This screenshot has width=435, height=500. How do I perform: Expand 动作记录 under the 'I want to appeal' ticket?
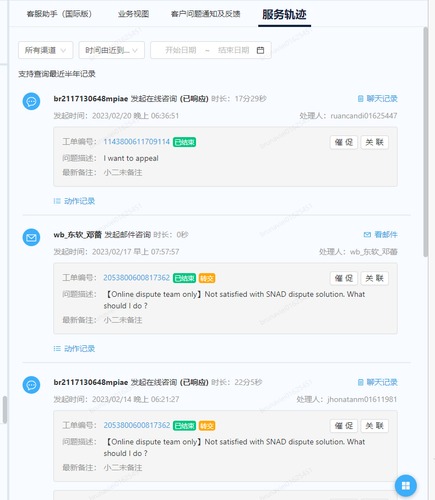(x=74, y=201)
